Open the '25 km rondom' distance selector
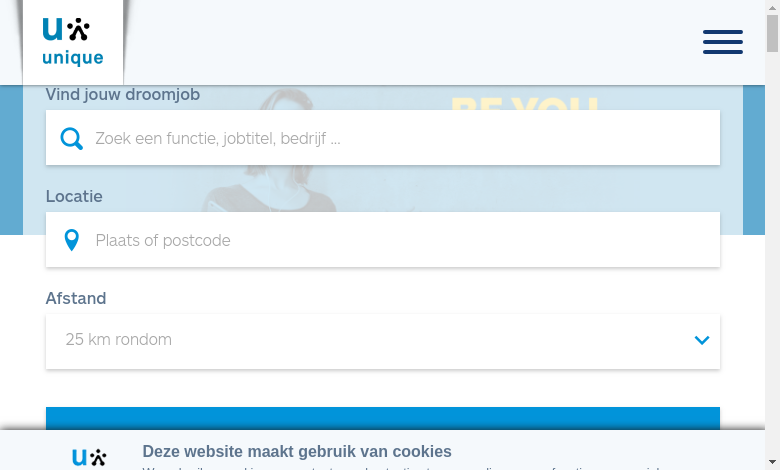Screen dimensions: 780x470 point(383,341)
